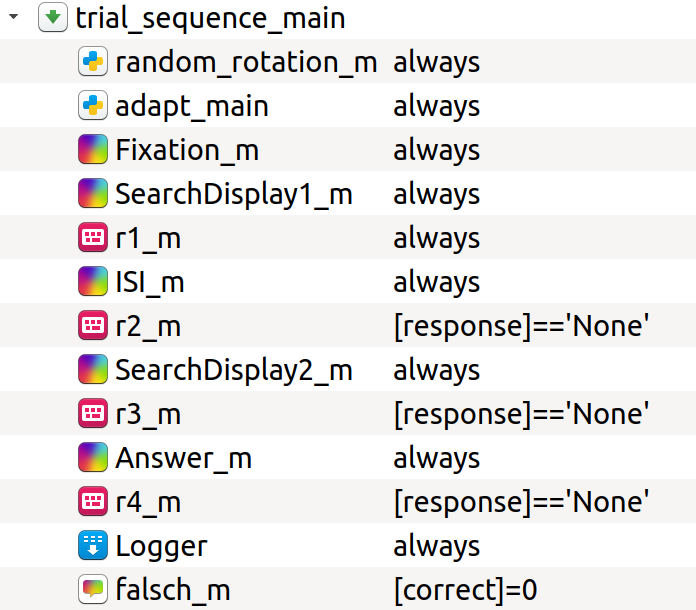Click the feedback icon for falsch_m
Image resolution: width=696 pixels, height=610 pixels.
coord(93,589)
